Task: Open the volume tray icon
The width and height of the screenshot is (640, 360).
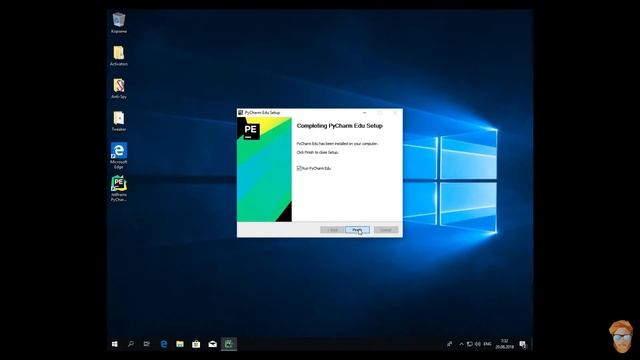Action: point(478,344)
